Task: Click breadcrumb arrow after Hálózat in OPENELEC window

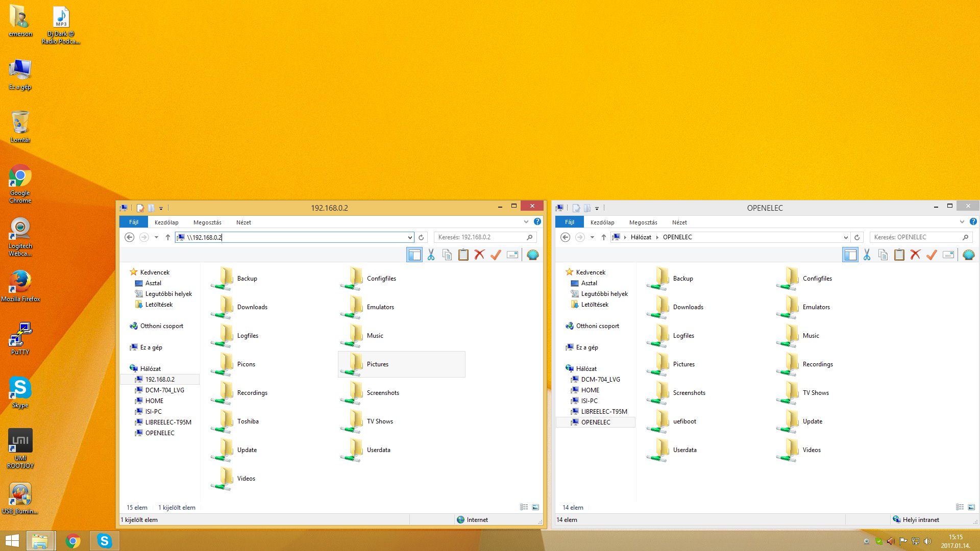Action: point(657,237)
